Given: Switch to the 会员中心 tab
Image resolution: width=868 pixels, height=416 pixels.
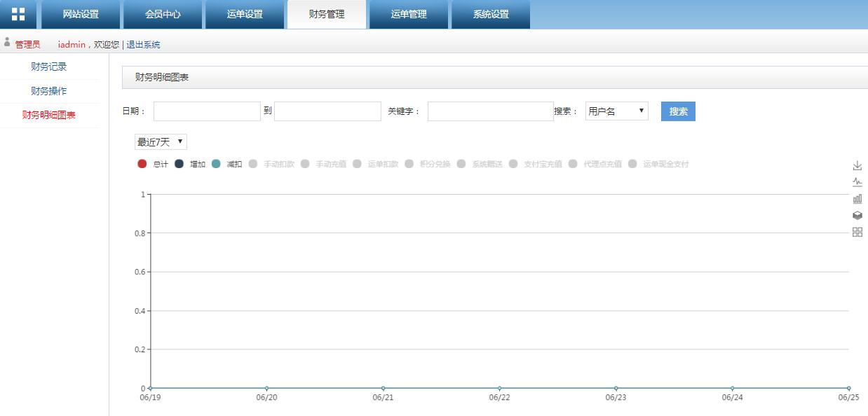Looking at the screenshot, I should [163, 14].
